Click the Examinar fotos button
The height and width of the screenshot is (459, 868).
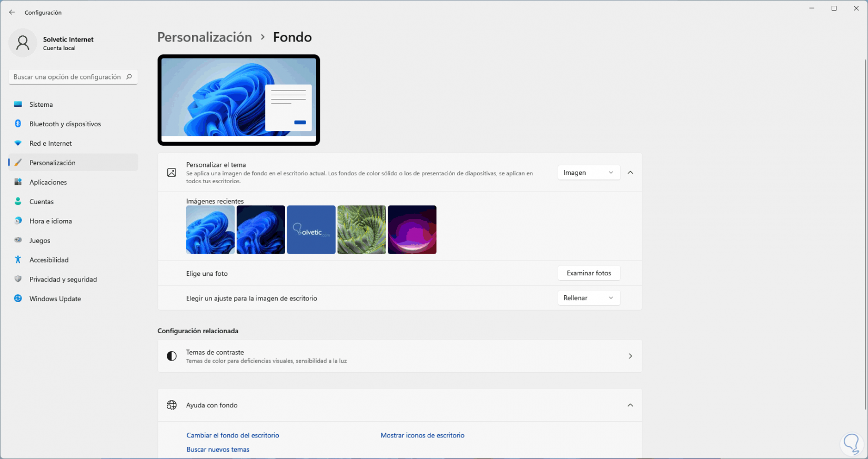coord(589,273)
